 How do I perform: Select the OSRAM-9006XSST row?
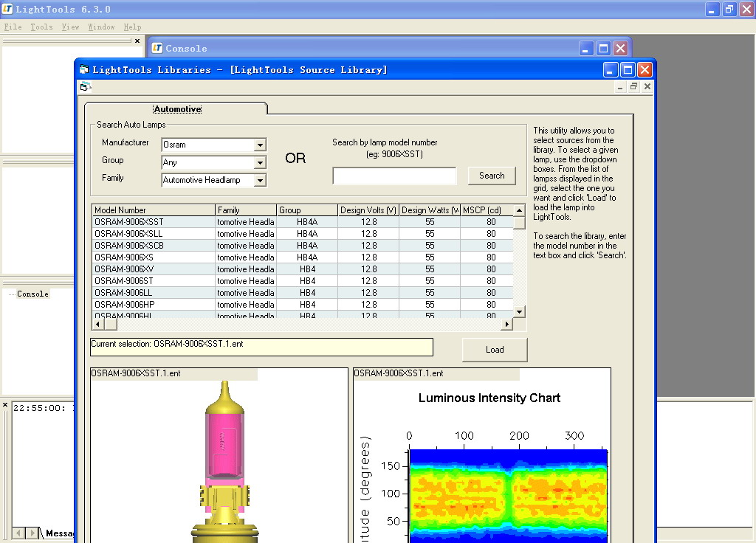coord(302,222)
